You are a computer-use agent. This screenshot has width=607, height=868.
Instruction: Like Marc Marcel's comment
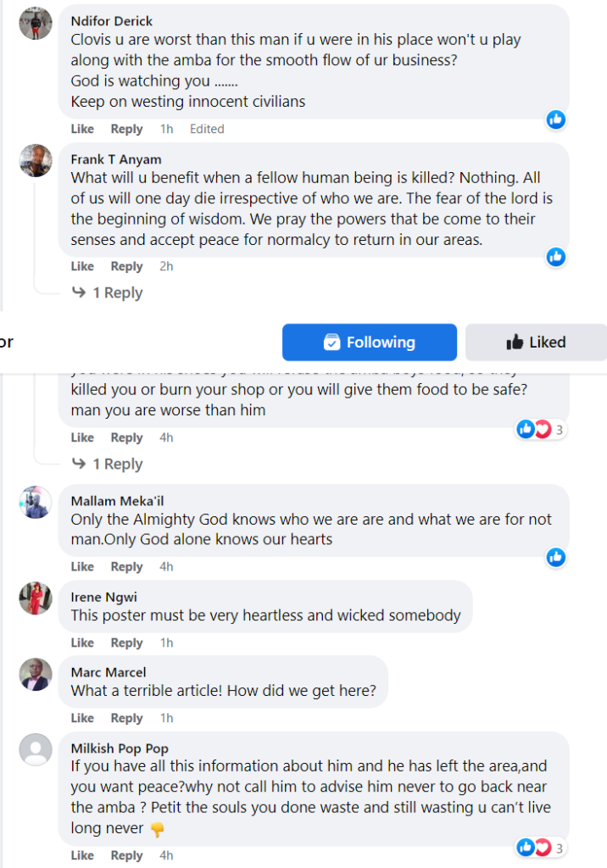[82, 718]
